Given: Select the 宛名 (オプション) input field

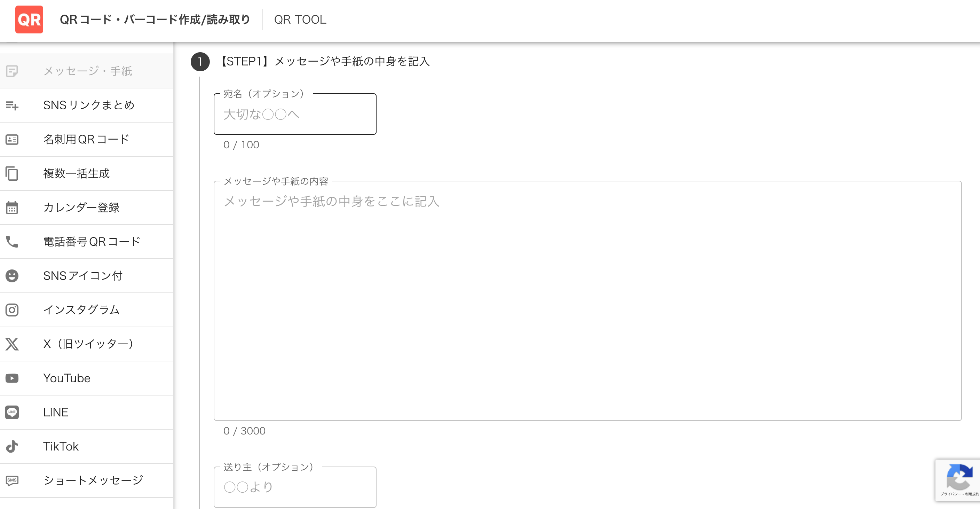Looking at the screenshot, I should coord(295,114).
